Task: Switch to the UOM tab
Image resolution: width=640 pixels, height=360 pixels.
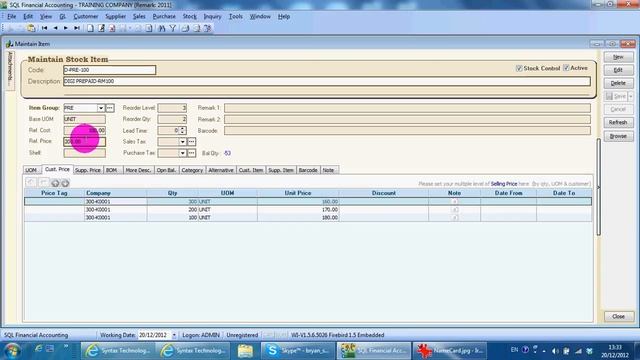Action: click(31, 170)
